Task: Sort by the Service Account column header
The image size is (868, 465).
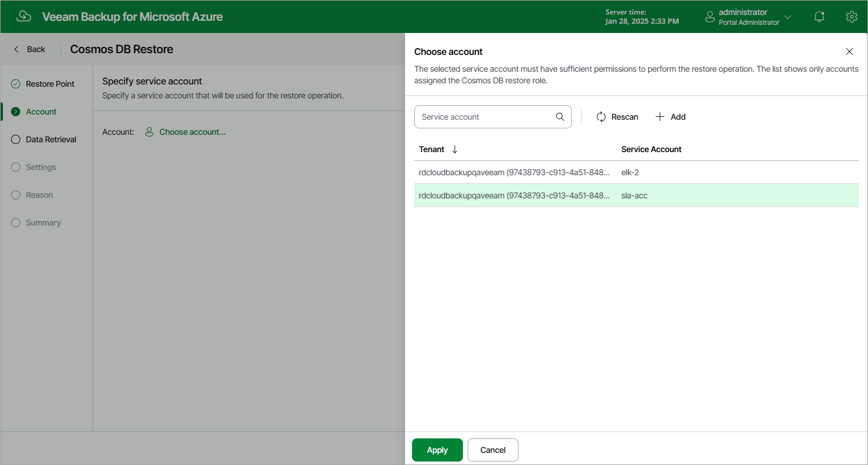Action: [x=651, y=149]
